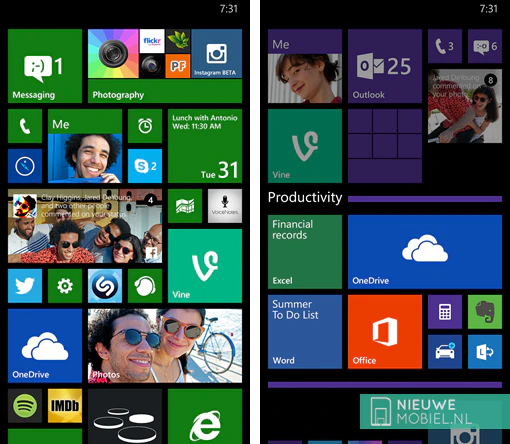510x444 pixels.
Task: Open the orange Office tile
Action: [x=385, y=332]
